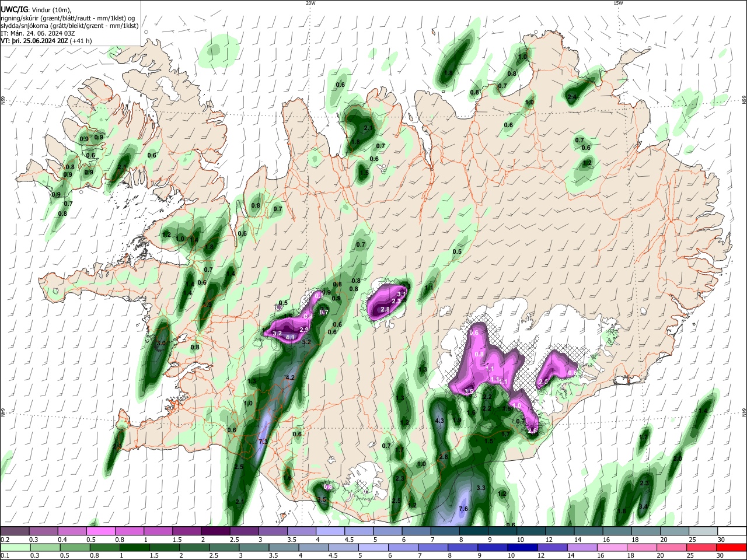747x560 pixels.
Task: Click the 'slydda/snjókoma' legend description line
Action: click(69, 26)
